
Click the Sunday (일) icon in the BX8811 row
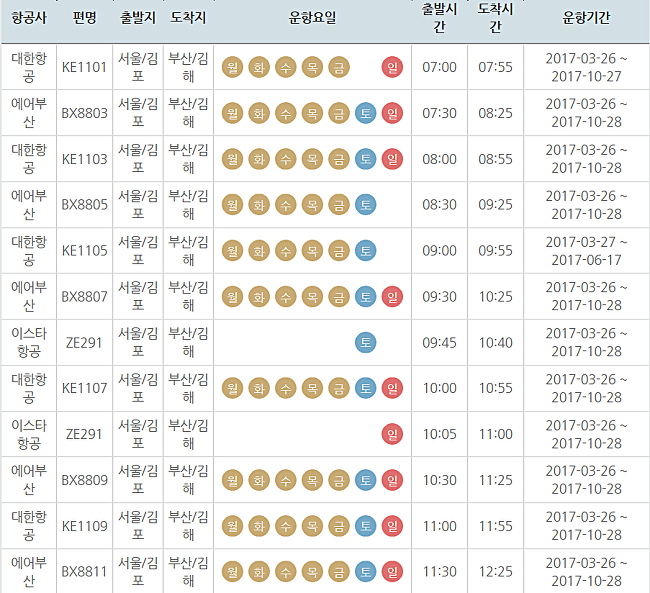click(x=392, y=572)
